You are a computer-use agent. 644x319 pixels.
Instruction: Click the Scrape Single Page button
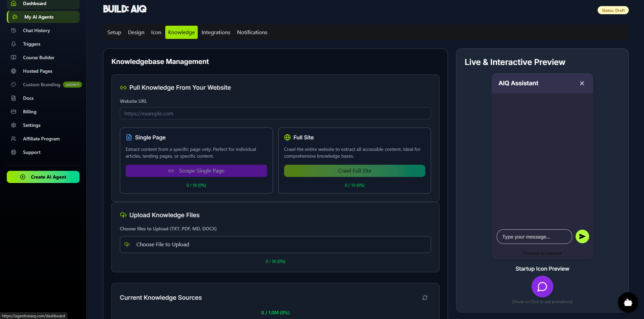tap(196, 171)
